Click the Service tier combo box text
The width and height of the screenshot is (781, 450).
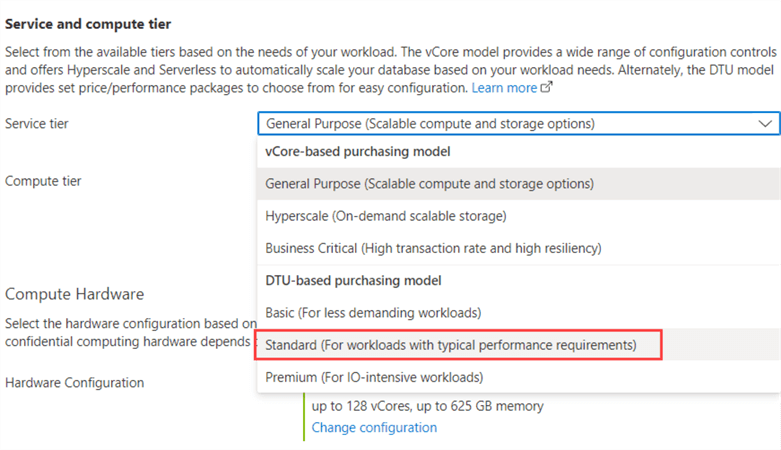430,124
